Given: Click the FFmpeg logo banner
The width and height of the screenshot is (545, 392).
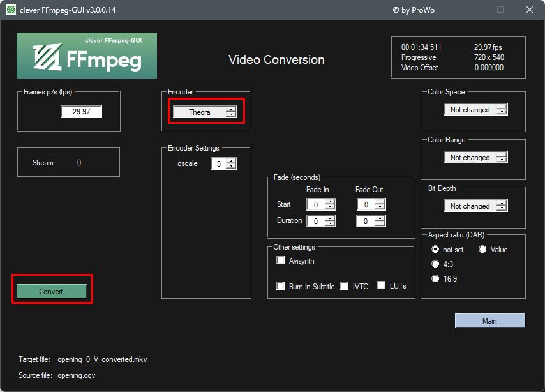Looking at the screenshot, I should click(x=87, y=56).
